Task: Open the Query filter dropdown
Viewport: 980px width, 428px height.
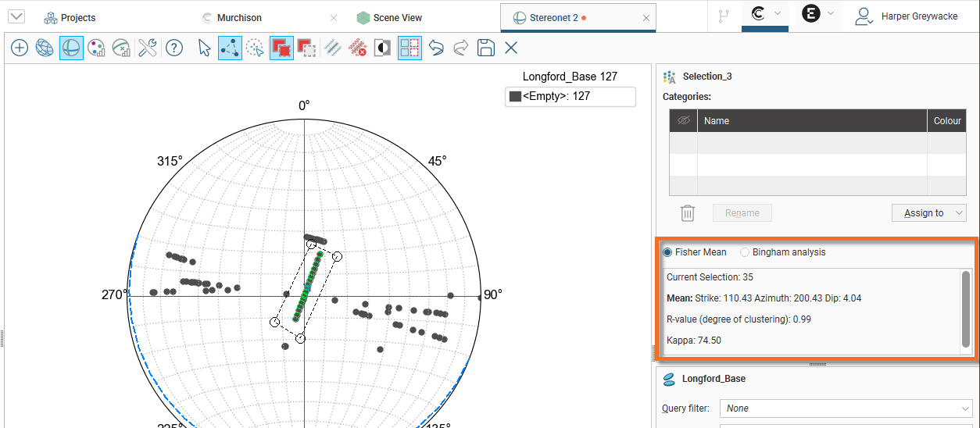Action: point(847,408)
